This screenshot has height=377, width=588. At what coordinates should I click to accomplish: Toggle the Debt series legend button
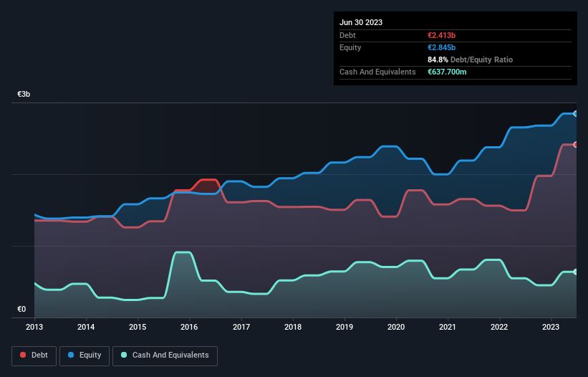[x=34, y=355]
